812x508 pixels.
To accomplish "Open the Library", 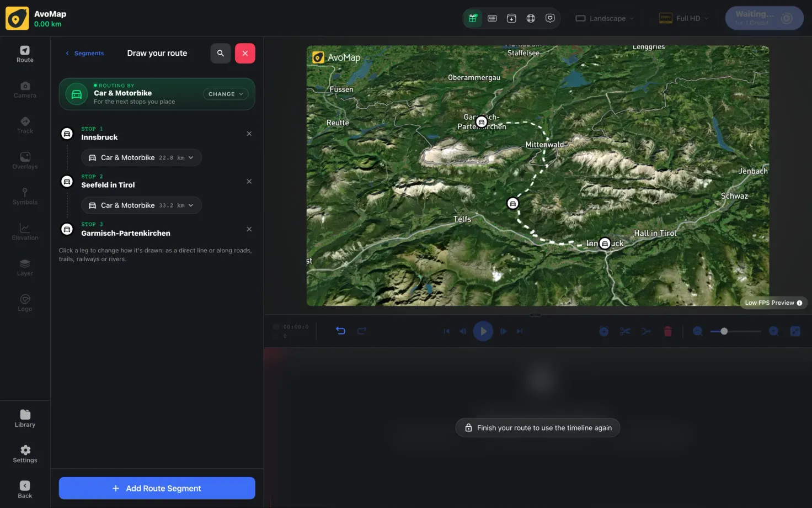I will point(25,419).
